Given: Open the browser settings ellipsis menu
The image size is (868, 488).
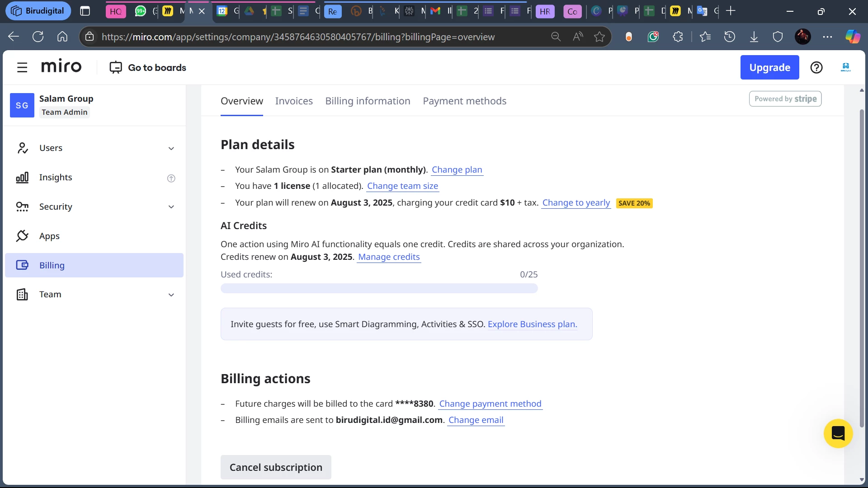Looking at the screenshot, I should point(827,37).
